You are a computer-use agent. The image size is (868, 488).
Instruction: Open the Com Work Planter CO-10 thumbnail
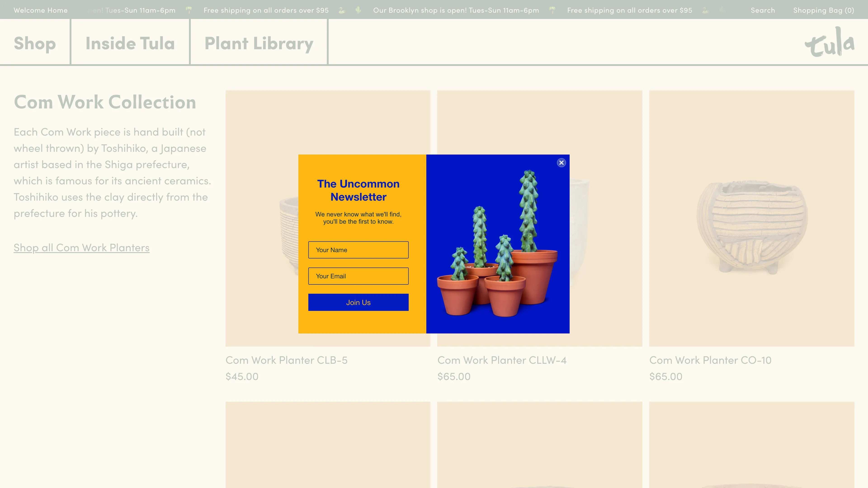751,218
